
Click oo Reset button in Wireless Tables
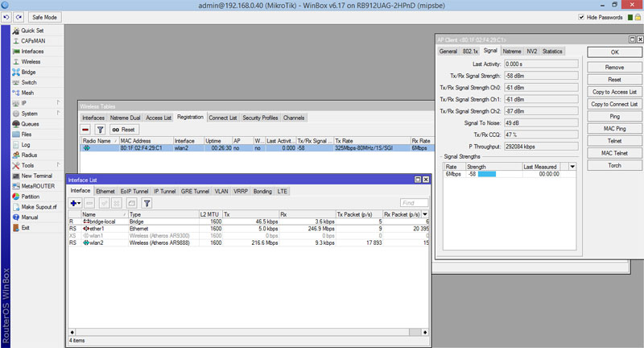coord(124,130)
